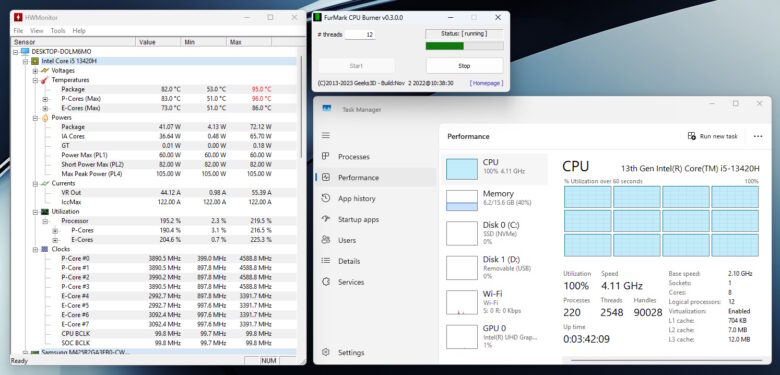
Task: Click the desktop computer icon in tree
Action: tap(25, 52)
